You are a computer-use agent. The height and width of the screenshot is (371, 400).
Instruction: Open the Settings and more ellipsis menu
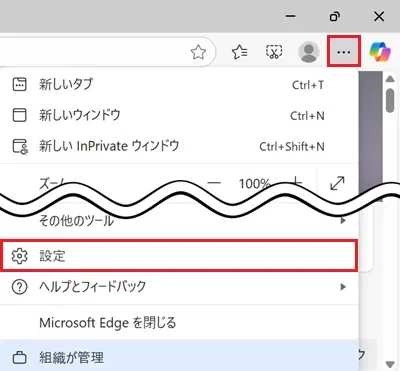[344, 52]
